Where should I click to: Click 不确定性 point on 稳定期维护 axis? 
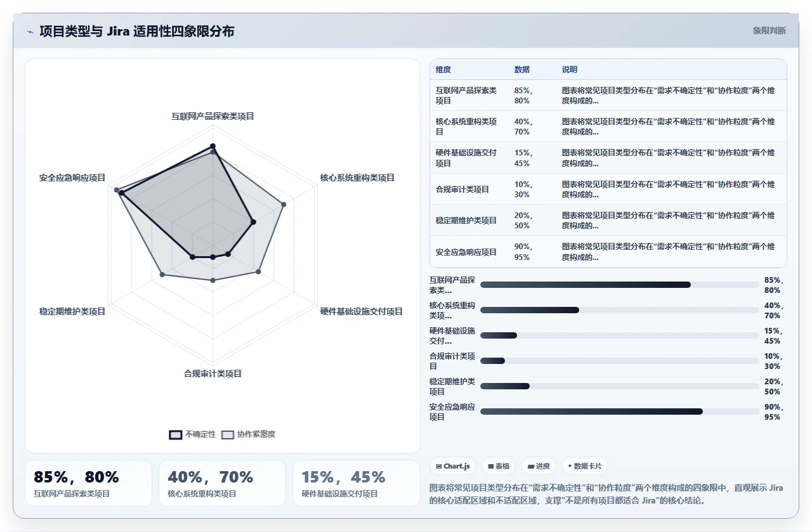pyautogui.click(x=192, y=257)
